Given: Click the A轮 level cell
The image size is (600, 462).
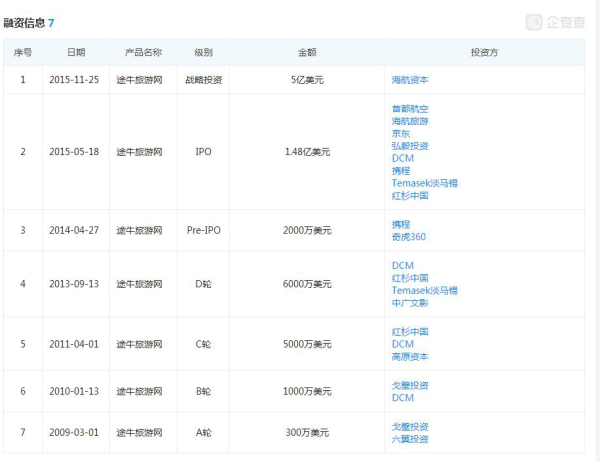Looking at the screenshot, I should (203, 433).
